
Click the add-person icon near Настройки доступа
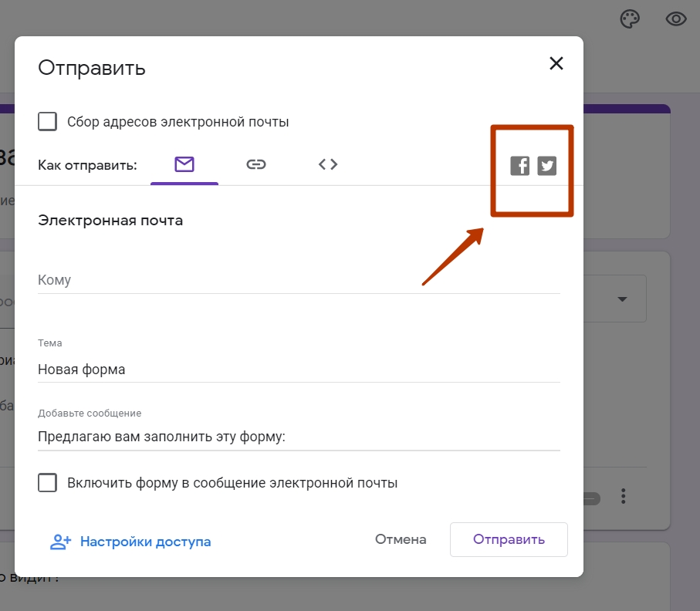pyautogui.click(x=60, y=542)
